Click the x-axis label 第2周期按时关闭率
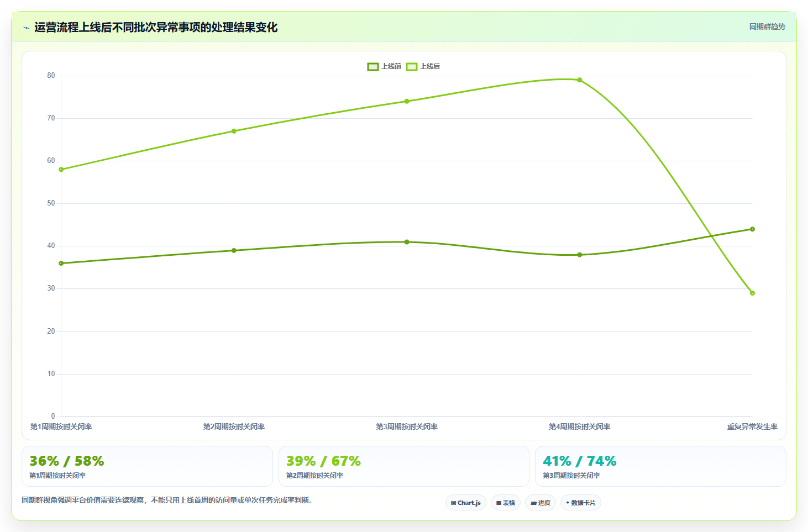This screenshot has height=532, width=808. click(234, 426)
